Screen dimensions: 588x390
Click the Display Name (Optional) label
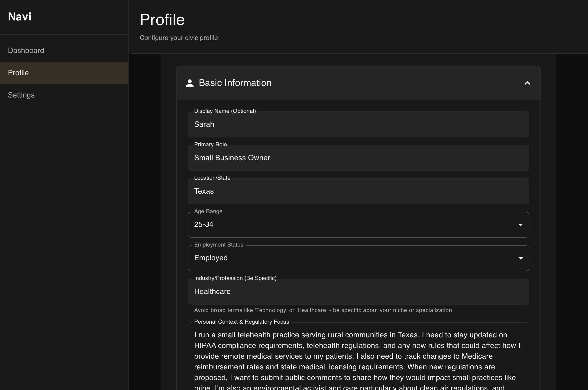(225, 111)
